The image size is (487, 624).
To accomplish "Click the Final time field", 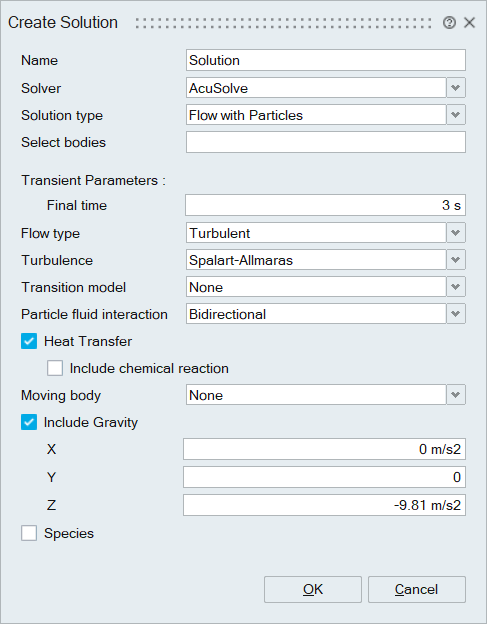I will click(325, 205).
